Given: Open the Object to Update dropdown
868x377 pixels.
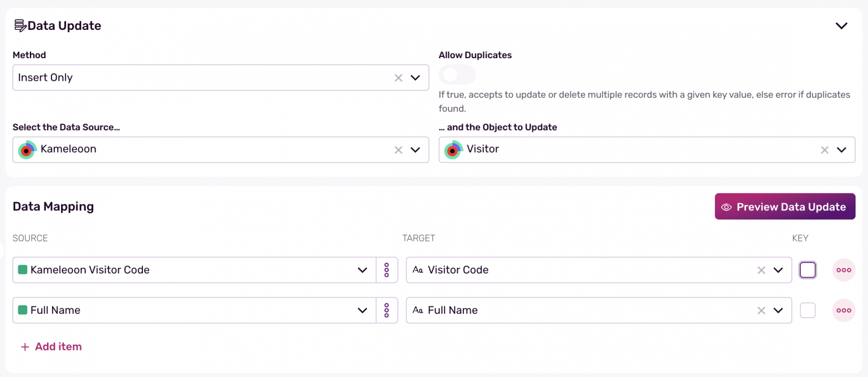Looking at the screenshot, I should click(x=841, y=150).
